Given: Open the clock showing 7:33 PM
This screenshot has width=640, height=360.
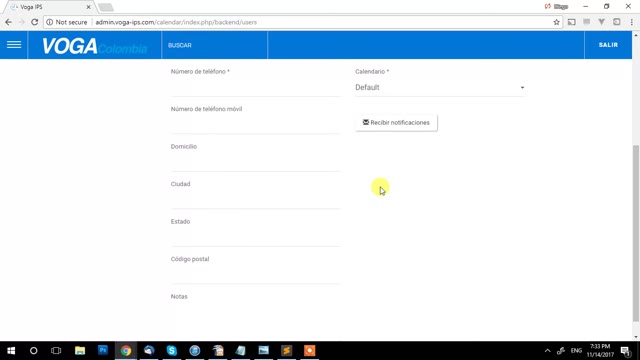Looking at the screenshot, I should pos(600,351).
